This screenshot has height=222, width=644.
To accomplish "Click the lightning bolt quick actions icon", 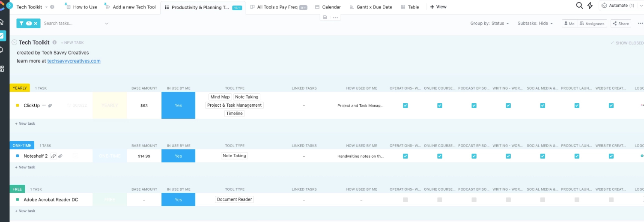I will click(590, 6).
